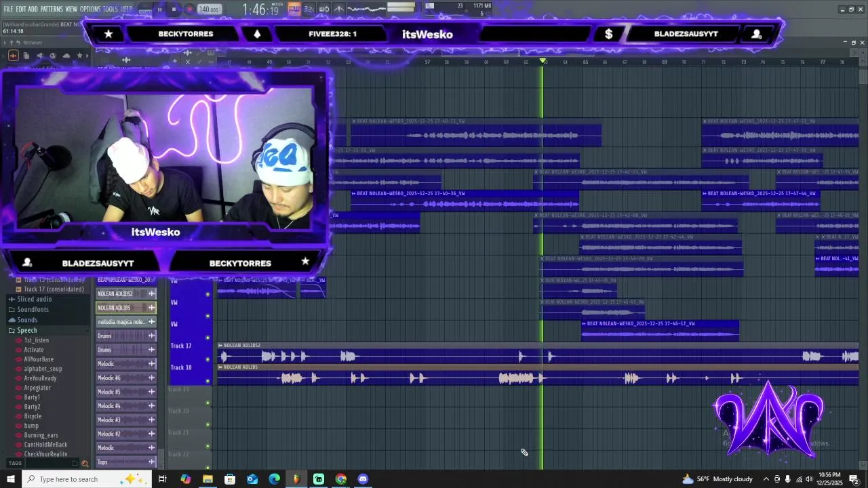Click the handle icon on Melodic #3 item

(x=152, y=420)
